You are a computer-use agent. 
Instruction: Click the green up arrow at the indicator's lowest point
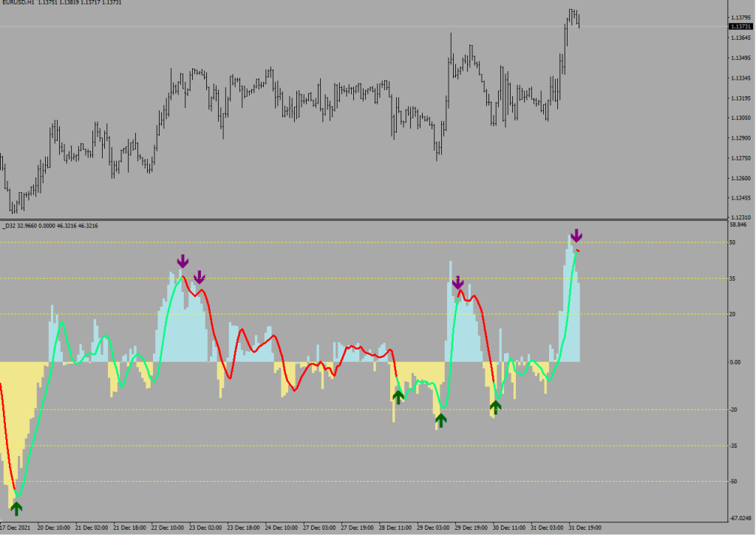[x=16, y=508]
